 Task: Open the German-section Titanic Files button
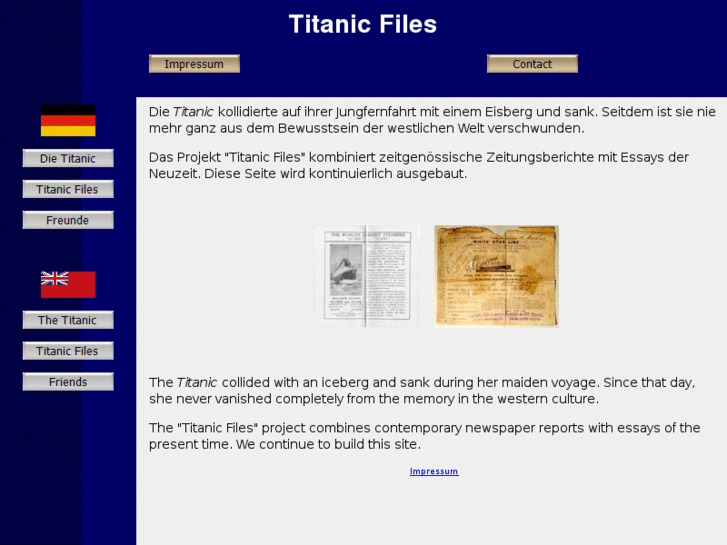pos(68,189)
